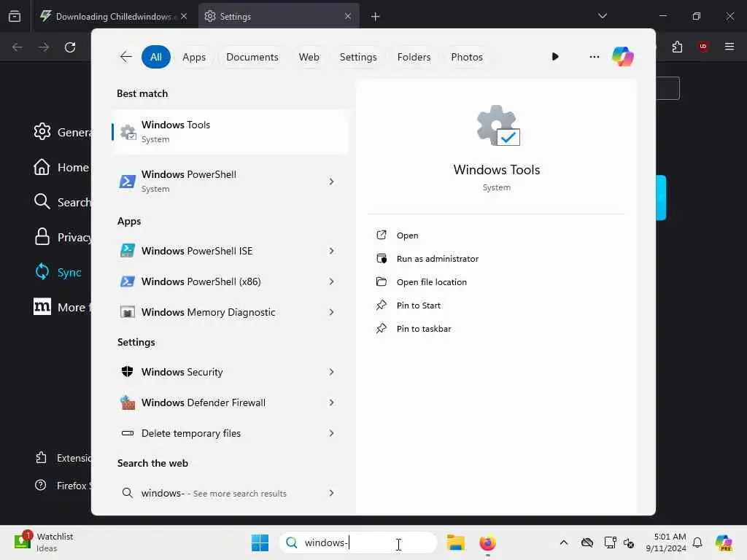
Task: Click the large Windows Tools preview icon
Action: click(498, 125)
